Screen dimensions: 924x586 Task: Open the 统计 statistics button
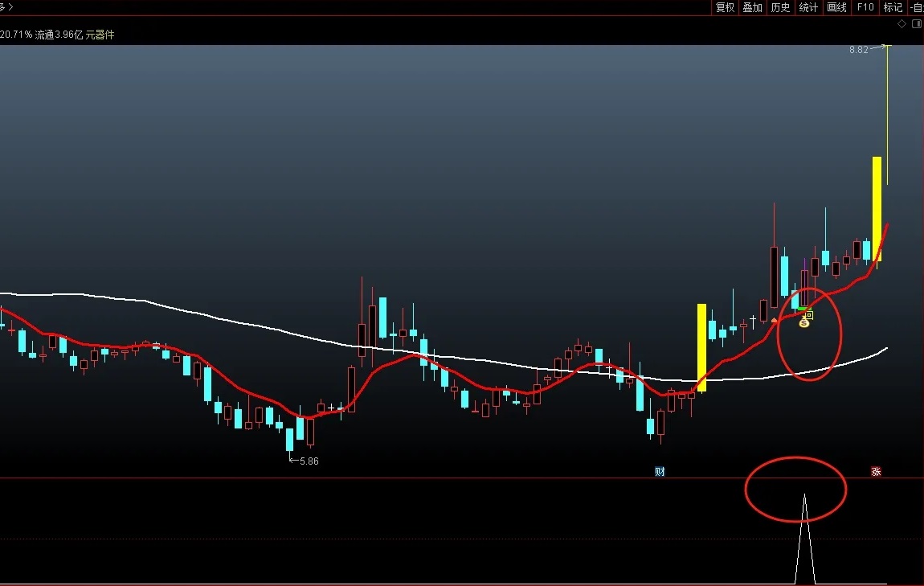click(808, 7)
